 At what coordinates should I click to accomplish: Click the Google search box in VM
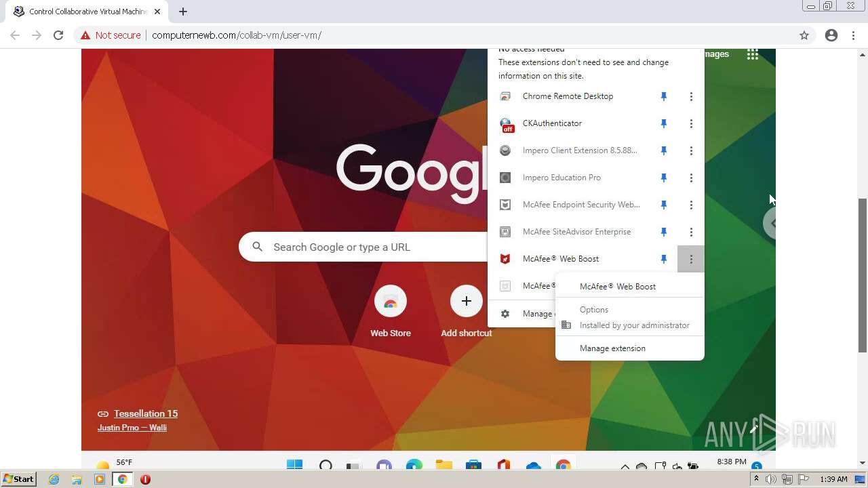click(363, 247)
